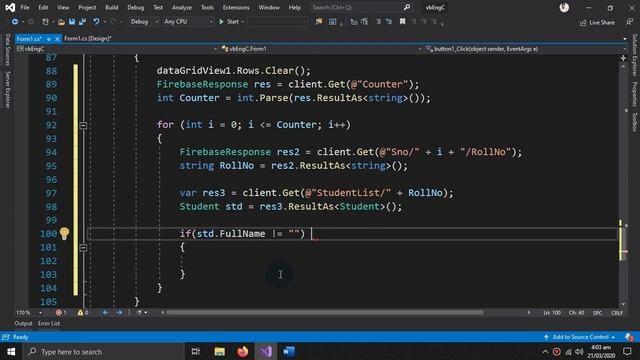Click the New Project toolbar icon

tap(45, 22)
